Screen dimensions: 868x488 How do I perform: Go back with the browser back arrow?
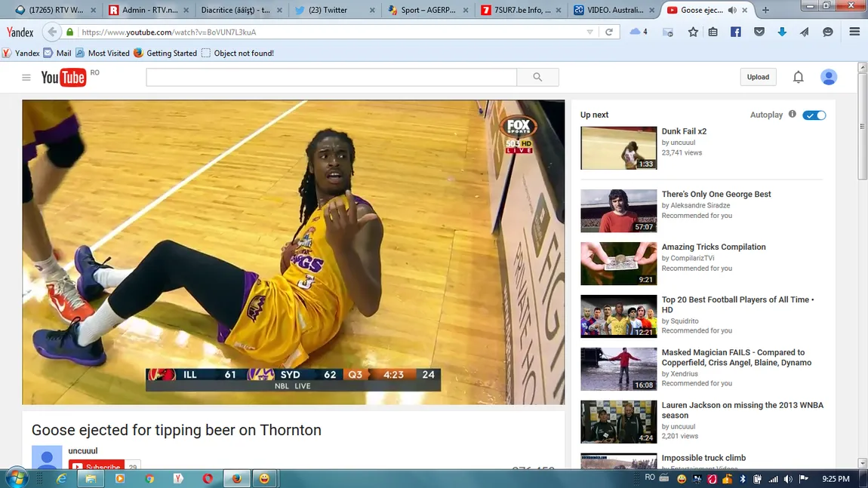pos(51,32)
